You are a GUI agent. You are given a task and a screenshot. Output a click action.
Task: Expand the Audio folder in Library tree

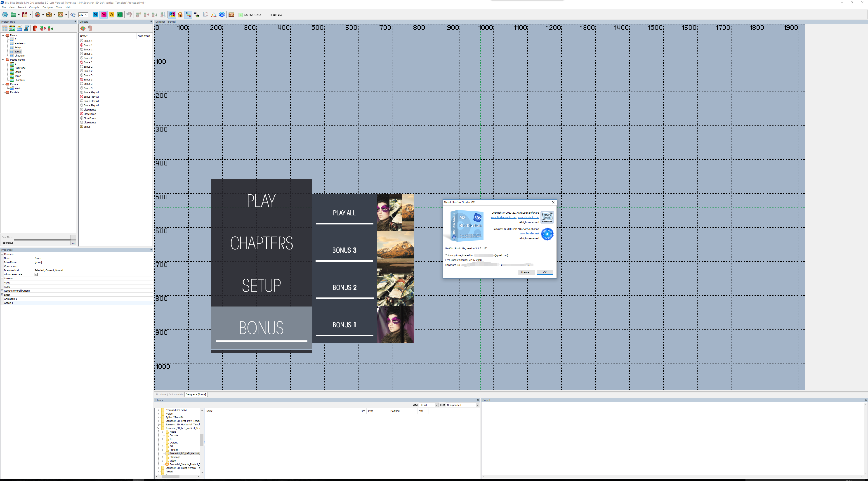pyautogui.click(x=163, y=431)
